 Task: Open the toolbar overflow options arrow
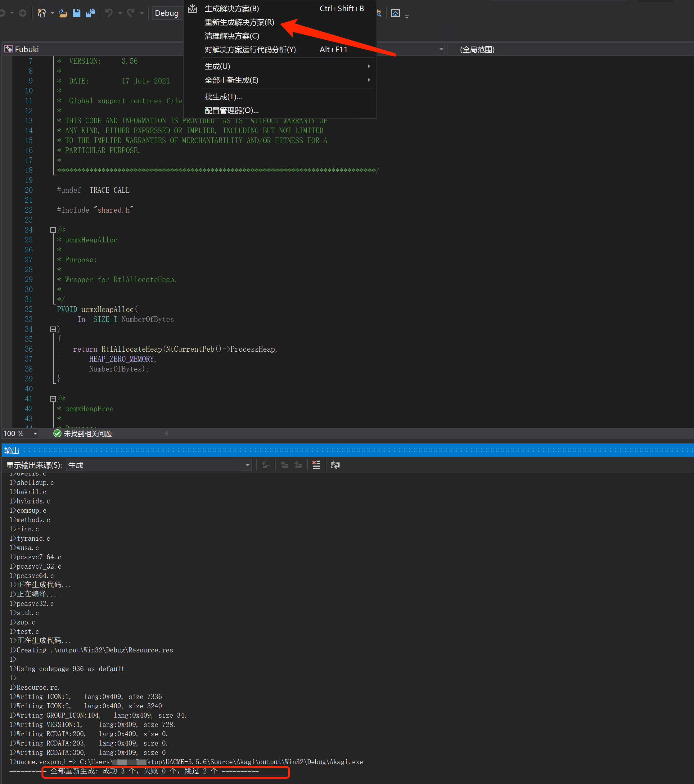point(407,16)
